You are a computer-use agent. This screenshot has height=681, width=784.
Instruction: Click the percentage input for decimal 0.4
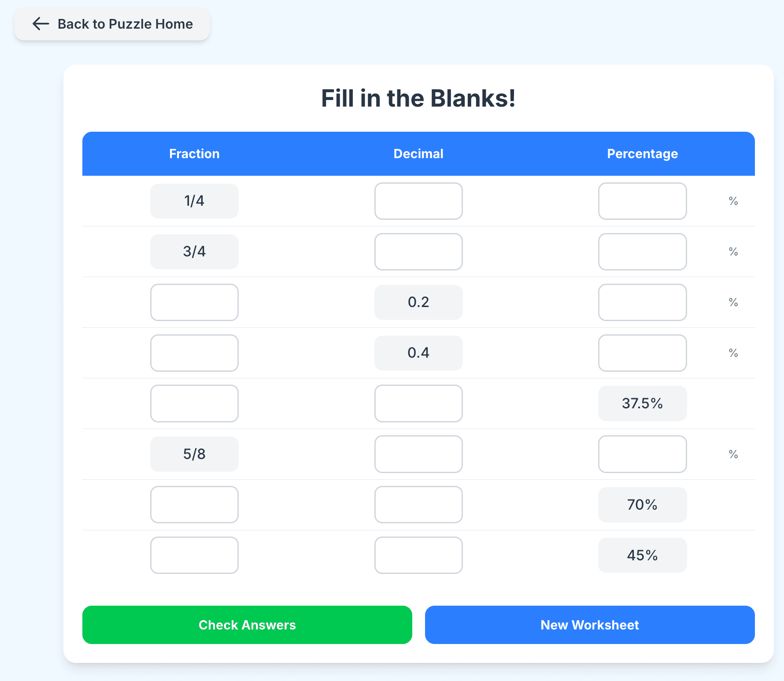click(x=642, y=353)
